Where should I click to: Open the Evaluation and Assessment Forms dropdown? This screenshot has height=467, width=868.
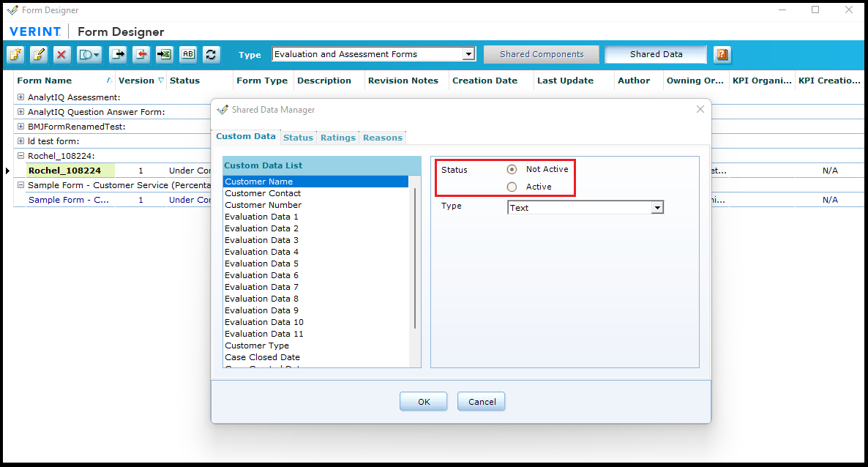469,54
